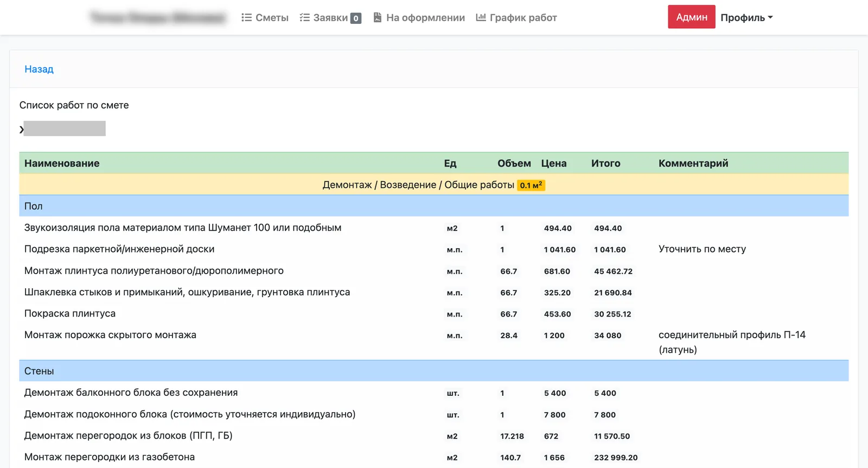Screen dimensions: 868x468
Task: Click total value 34 080
Action: click(x=608, y=336)
